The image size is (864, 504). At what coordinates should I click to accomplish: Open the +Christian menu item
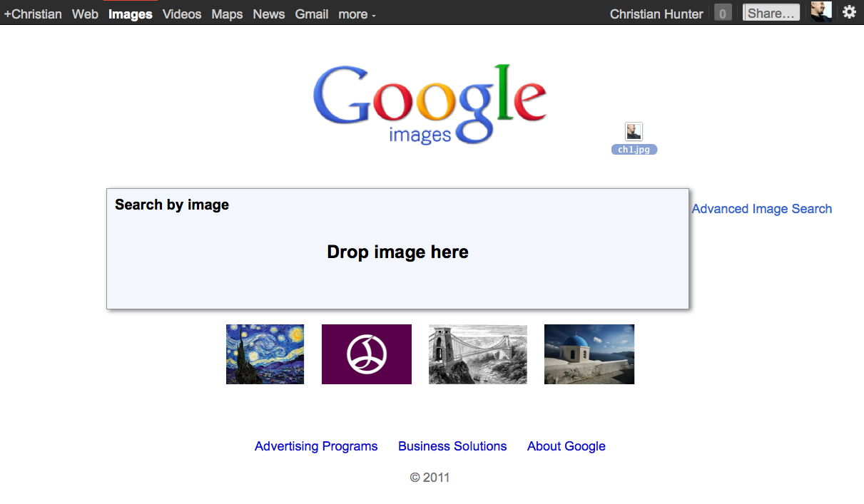coord(33,14)
